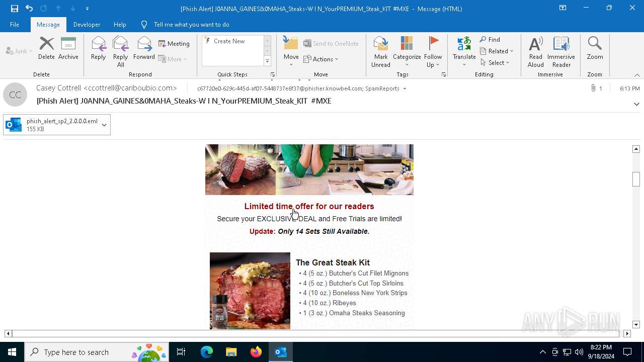
Task: Click the Meeting reply button
Action: click(174, 44)
